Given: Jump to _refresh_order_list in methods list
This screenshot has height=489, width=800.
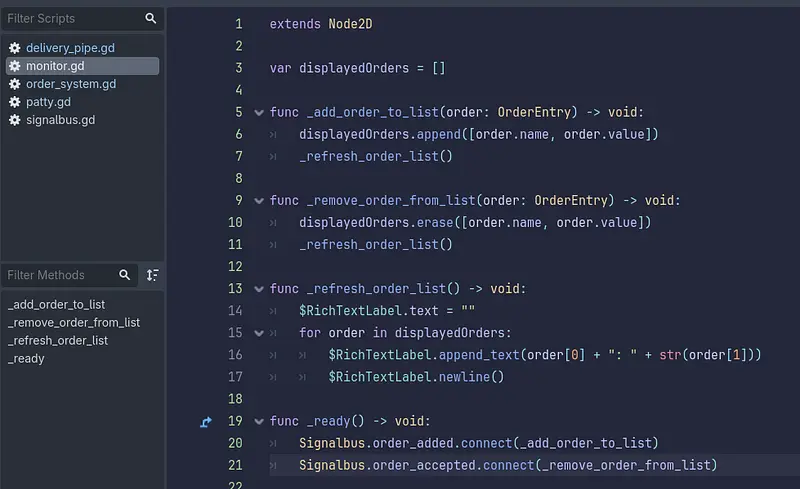Looking at the screenshot, I should [58, 340].
